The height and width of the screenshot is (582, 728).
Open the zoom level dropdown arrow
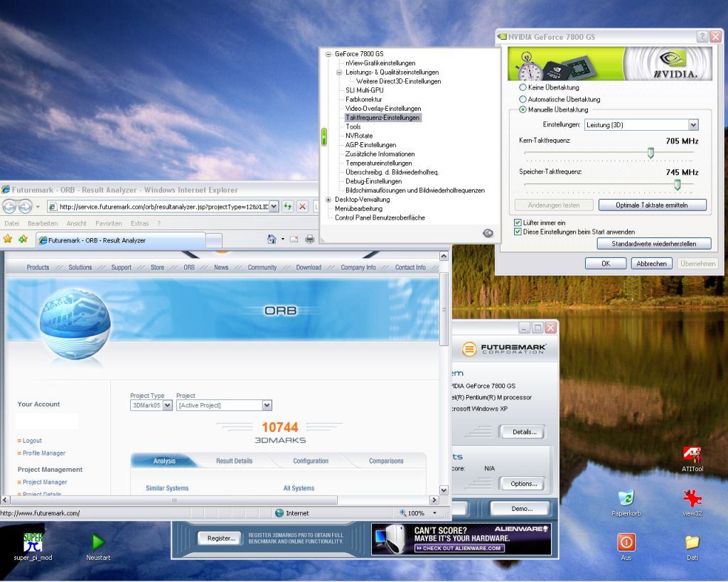434,513
